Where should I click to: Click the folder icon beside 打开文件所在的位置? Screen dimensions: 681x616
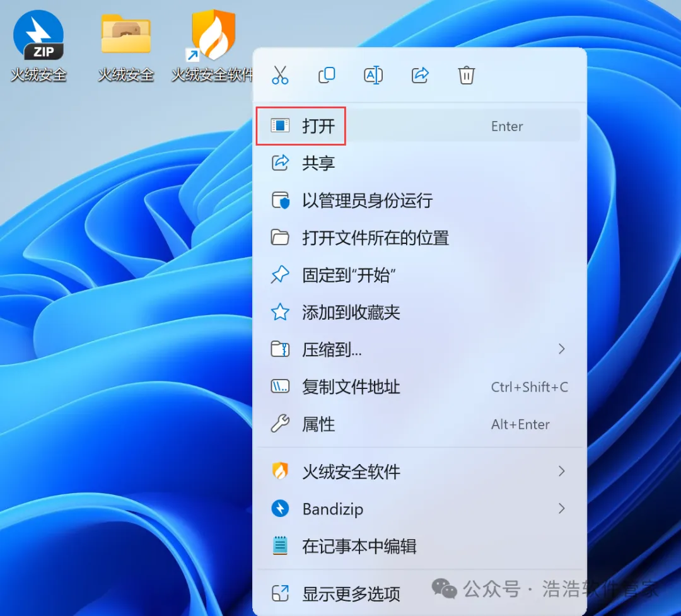click(280, 238)
